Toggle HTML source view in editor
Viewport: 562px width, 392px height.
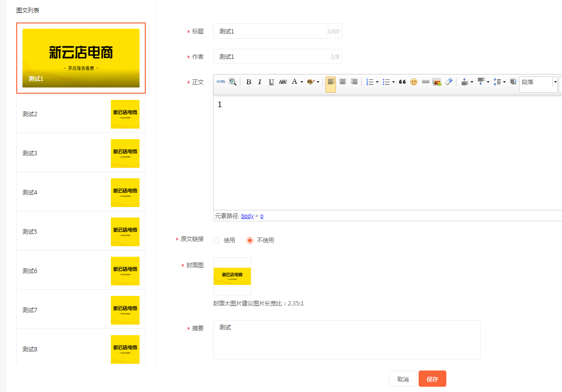click(x=221, y=82)
